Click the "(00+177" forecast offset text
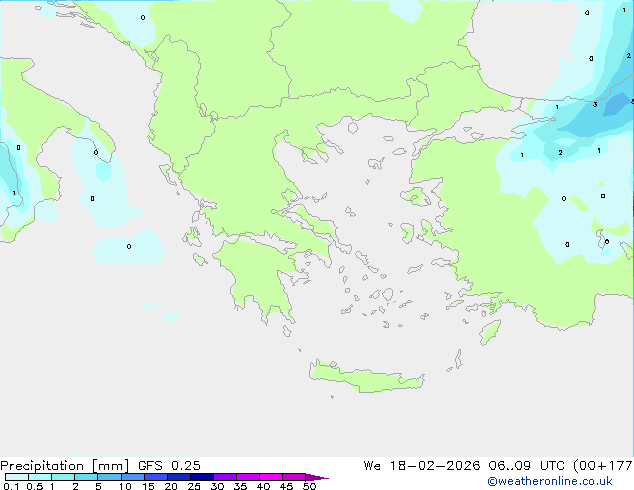 603,466
